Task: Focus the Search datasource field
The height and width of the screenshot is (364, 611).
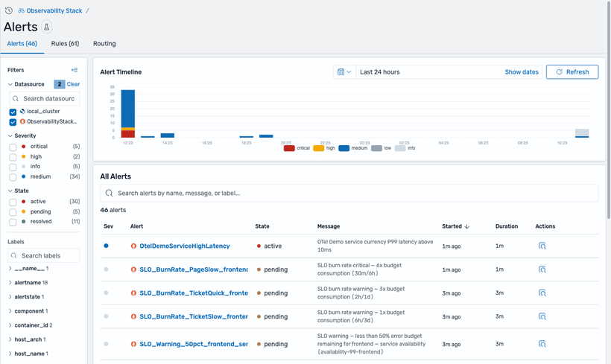Action: [45, 98]
